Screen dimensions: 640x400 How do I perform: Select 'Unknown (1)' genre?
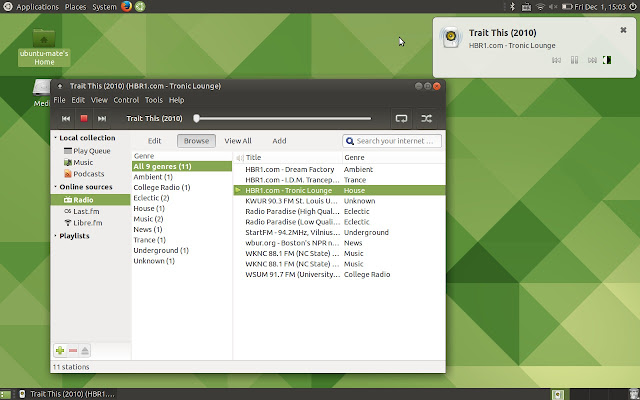tap(182, 261)
